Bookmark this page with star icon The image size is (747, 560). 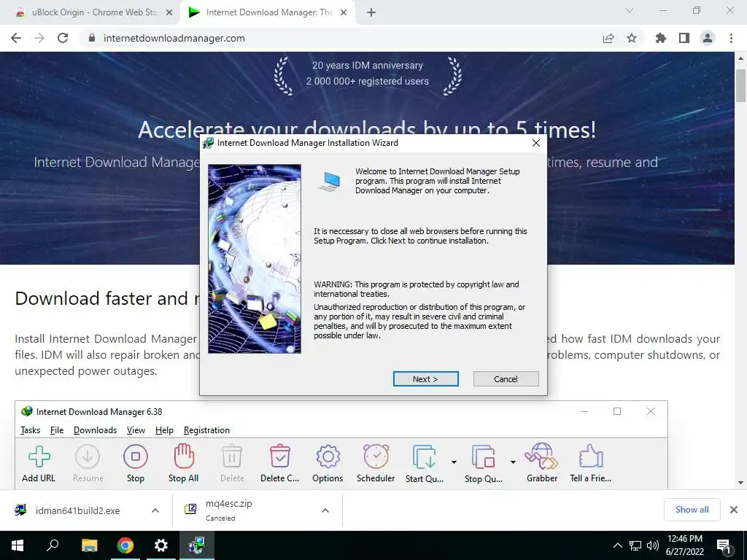coord(632,38)
